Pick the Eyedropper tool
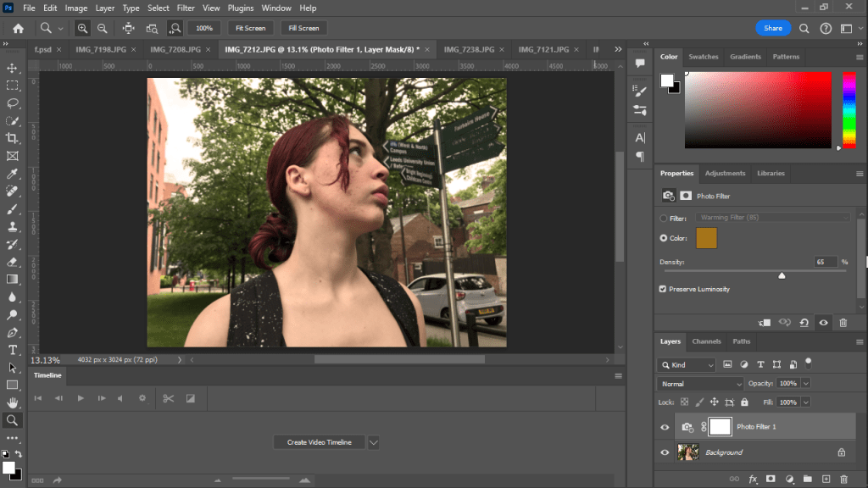 point(13,174)
